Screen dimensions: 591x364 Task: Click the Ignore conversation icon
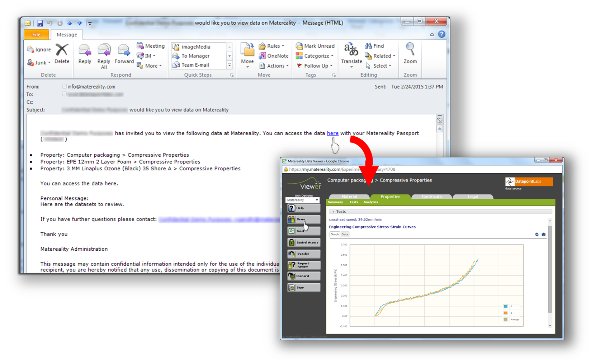point(30,49)
